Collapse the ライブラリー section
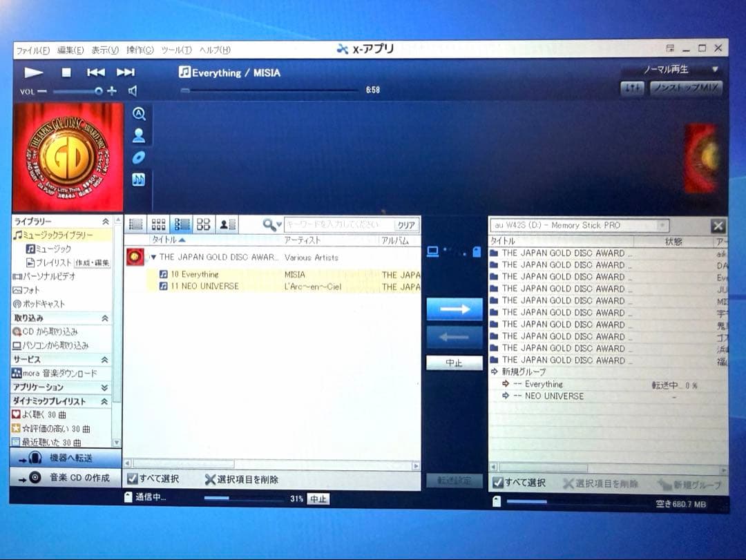746x560 pixels. pyautogui.click(x=106, y=221)
